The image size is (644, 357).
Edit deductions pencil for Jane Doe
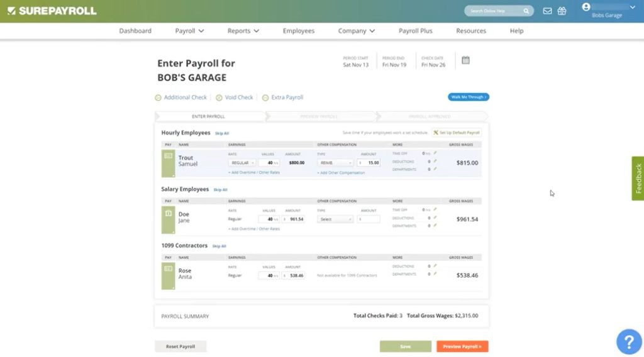point(435,218)
